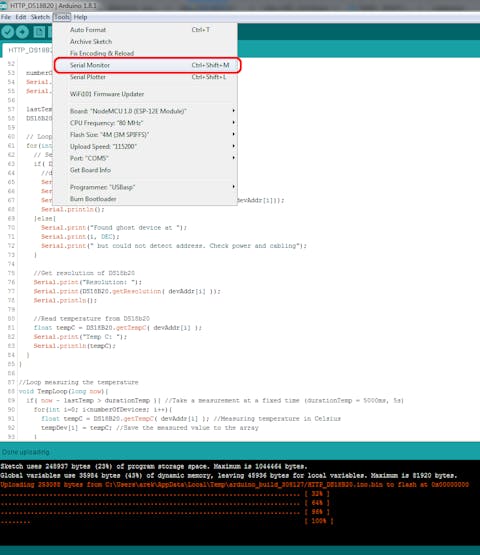This screenshot has height=555, width=480.
Task: Click the Upload arrow icon
Action: pos(22,32)
